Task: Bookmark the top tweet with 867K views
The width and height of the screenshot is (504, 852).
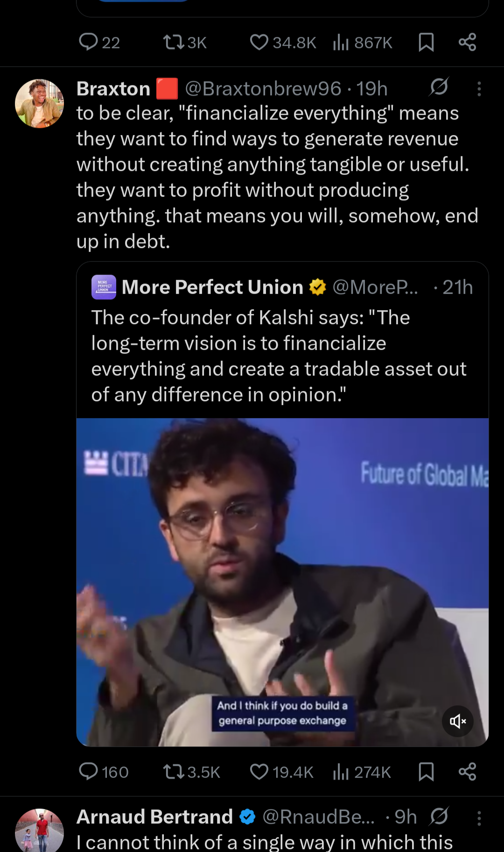Action: coord(426,43)
